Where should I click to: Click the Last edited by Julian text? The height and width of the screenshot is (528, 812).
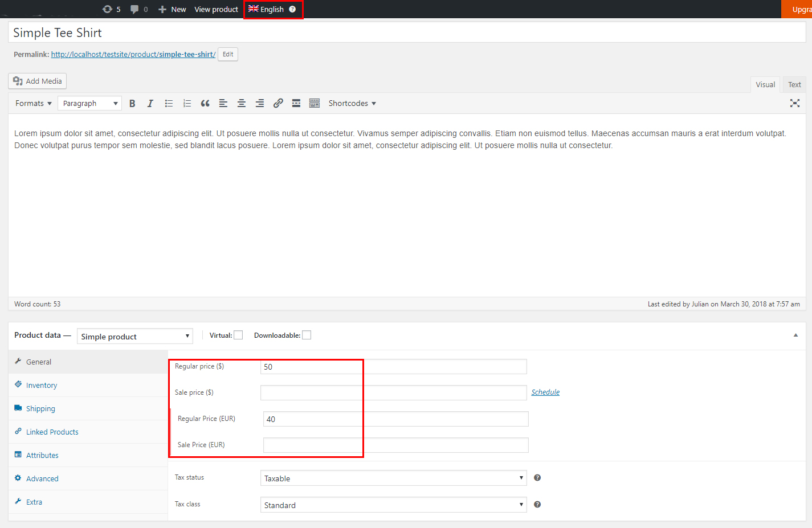click(x=724, y=304)
